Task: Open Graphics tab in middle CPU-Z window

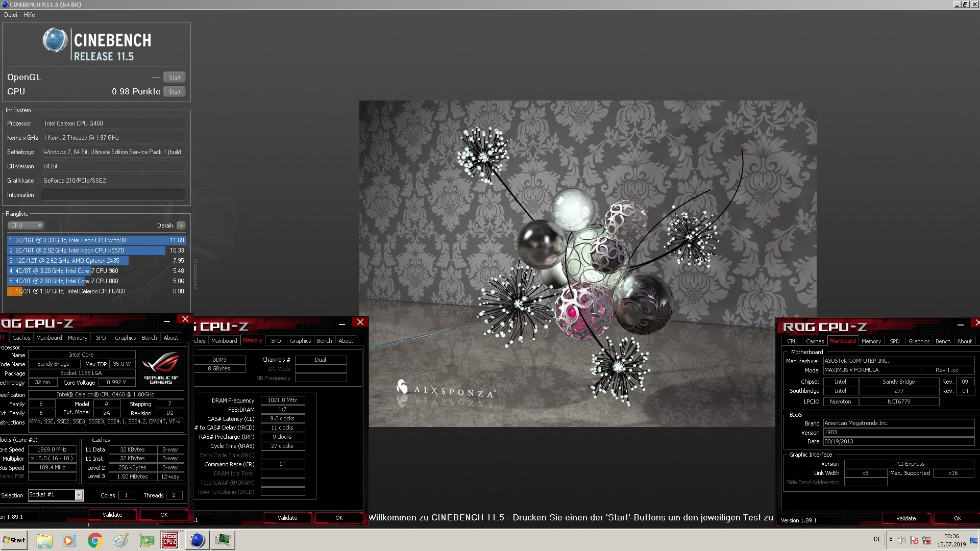Action: (301, 341)
